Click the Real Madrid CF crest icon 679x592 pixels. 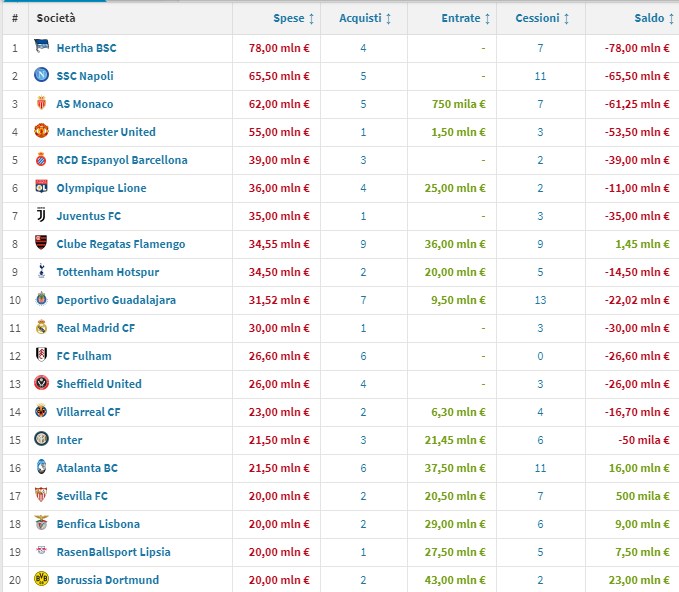(x=42, y=327)
